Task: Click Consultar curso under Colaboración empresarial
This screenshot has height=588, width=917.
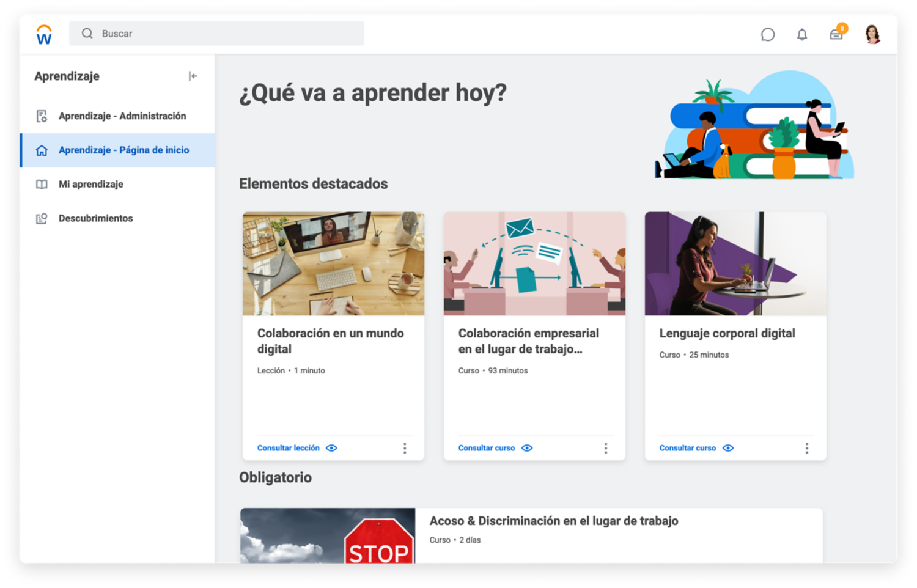Action: tap(487, 448)
